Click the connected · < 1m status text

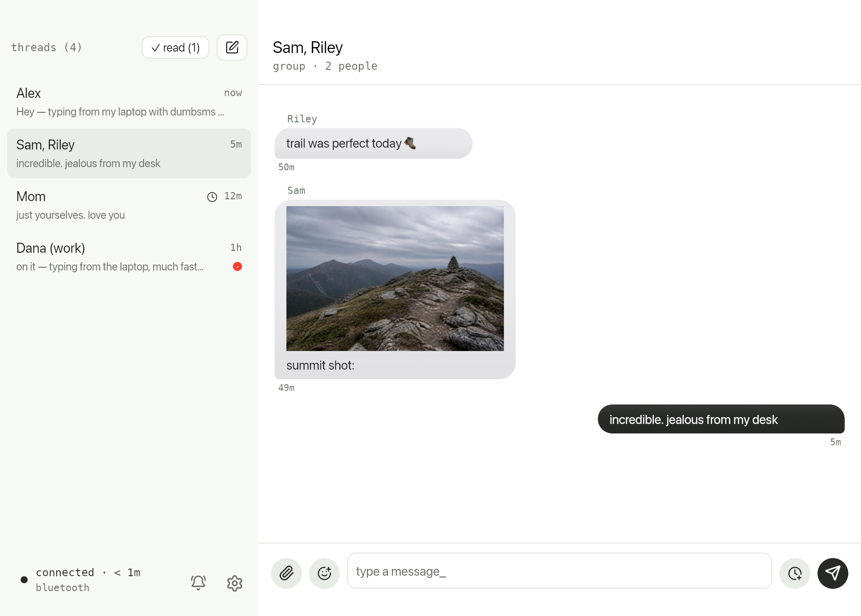(x=88, y=573)
